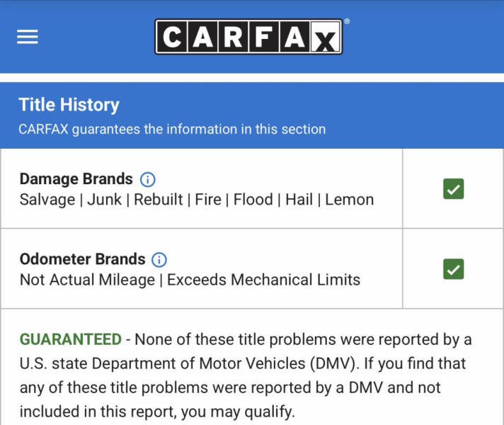Click the Damage Brands green checkmark
Screen dimensions: 504x425
(453, 189)
